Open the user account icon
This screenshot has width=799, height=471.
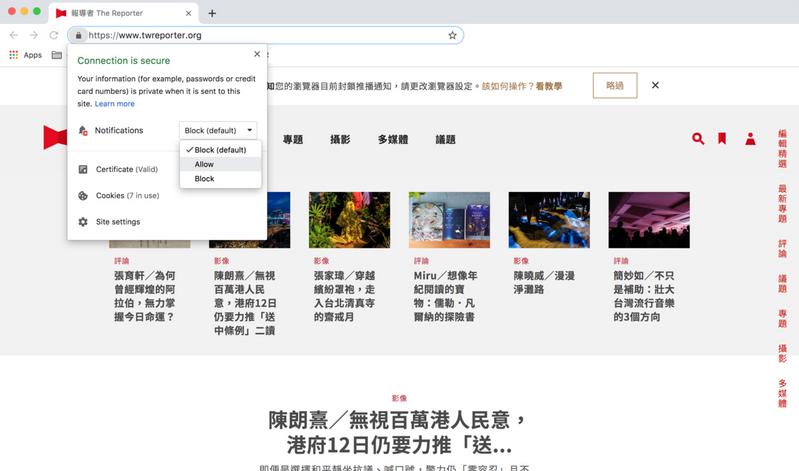(750, 139)
